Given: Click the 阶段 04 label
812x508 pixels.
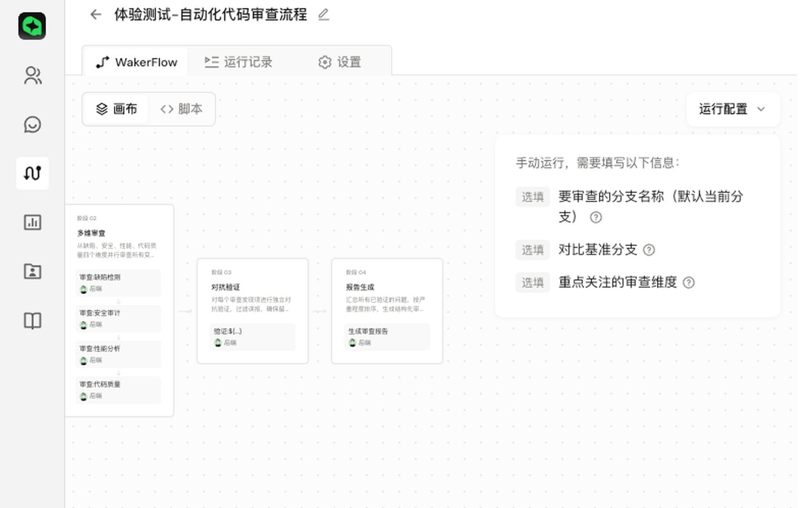Looking at the screenshot, I should 356,272.
